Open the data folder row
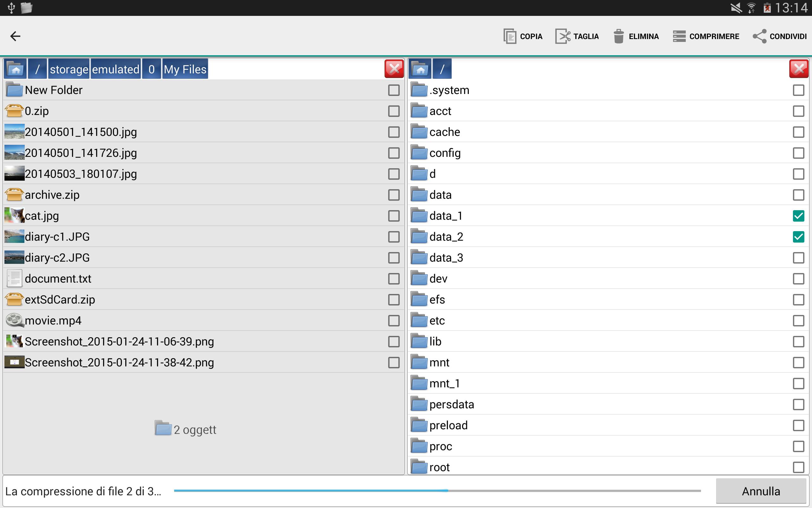 tap(608, 195)
